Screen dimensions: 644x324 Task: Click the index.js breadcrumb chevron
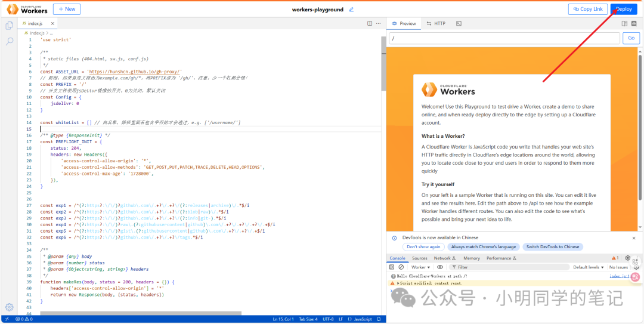click(x=47, y=33)
